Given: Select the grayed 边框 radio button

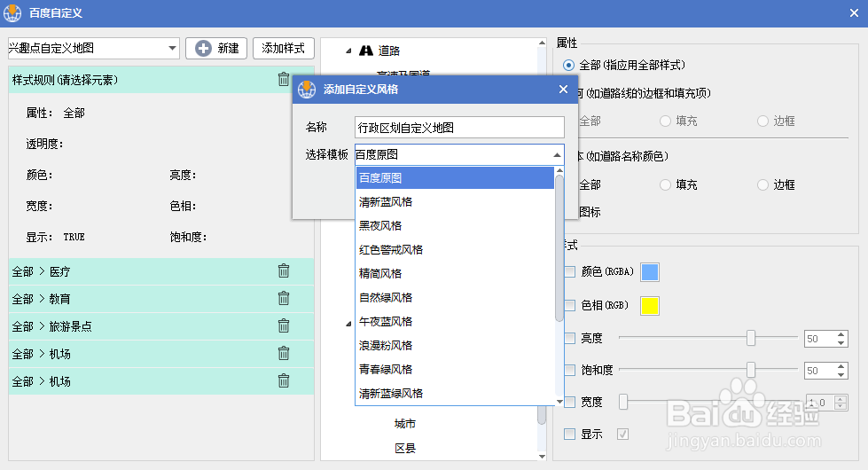Looking at the screenshot, I should pyautogui.click(x=762, y=121).
